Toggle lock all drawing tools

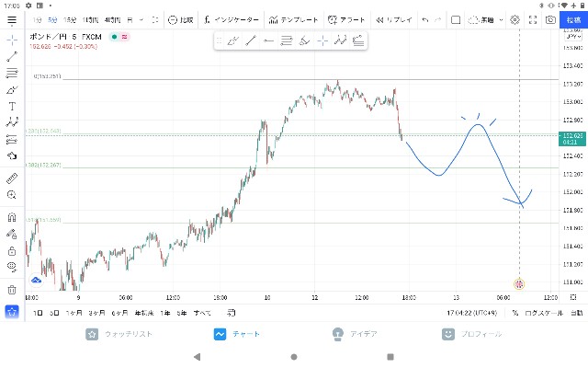click(12, 250)
